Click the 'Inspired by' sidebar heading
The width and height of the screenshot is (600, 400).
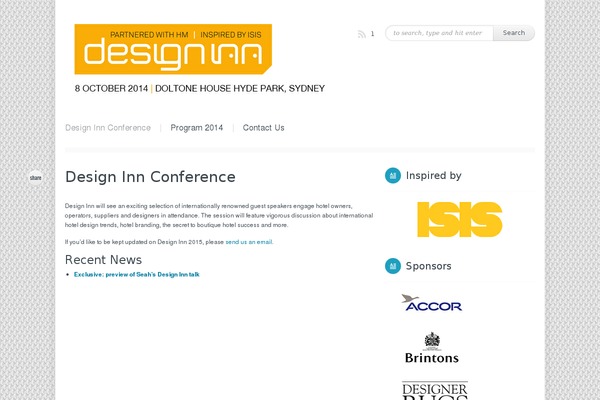(434, 176)
